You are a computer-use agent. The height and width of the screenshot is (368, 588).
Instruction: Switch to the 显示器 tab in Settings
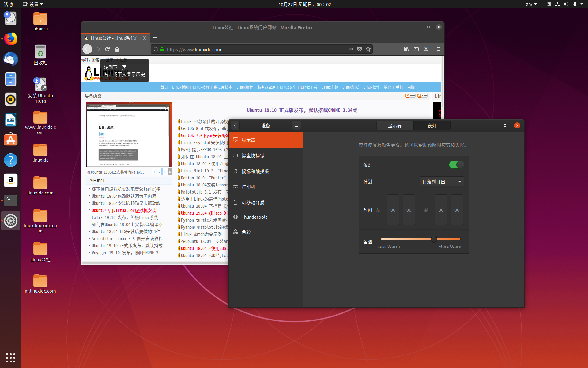(395, 125)
